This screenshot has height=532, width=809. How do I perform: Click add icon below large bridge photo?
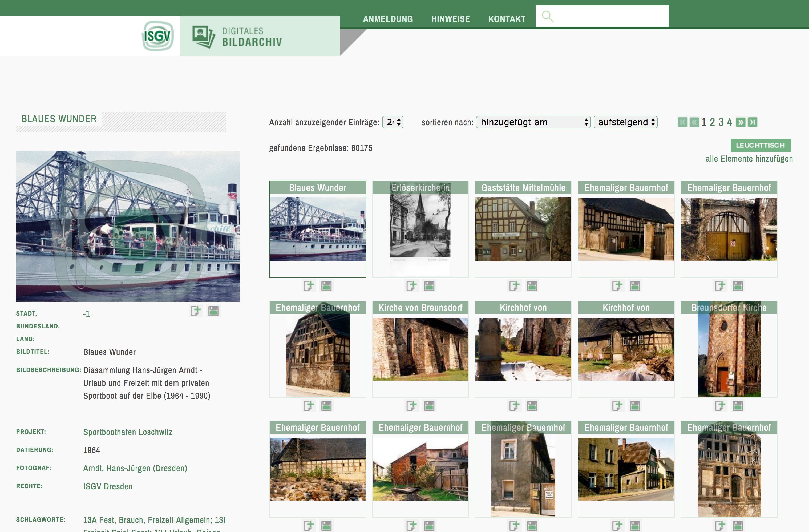[196, 311]
